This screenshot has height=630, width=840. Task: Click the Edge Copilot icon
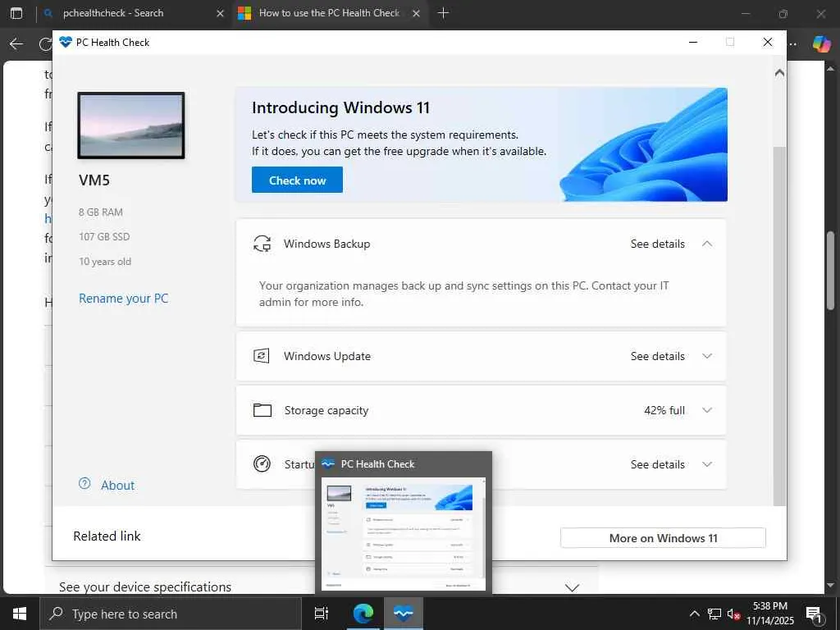(821, 44)
